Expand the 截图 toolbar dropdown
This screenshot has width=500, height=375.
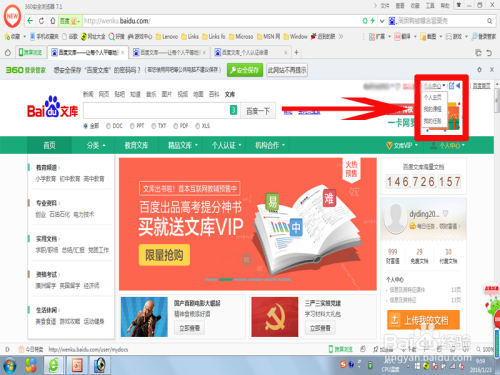(441, 36)
